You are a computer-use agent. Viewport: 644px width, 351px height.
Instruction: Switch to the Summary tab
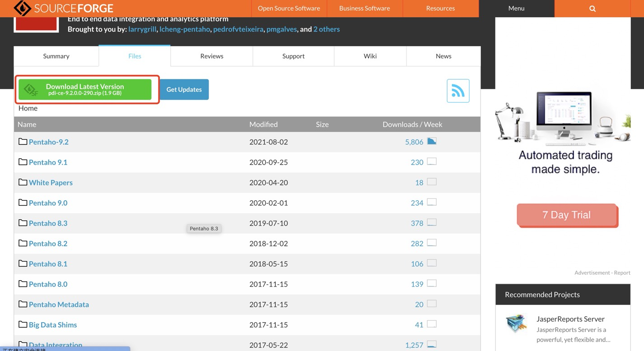(x=56, y=56)
